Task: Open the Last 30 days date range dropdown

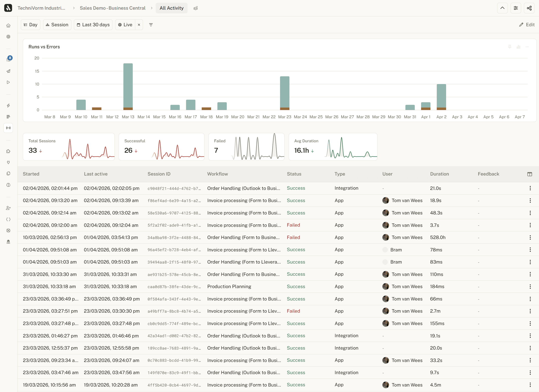Action: coord(93,25)
